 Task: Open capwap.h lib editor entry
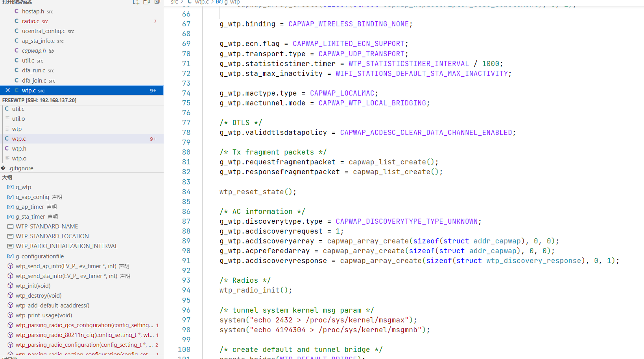coord(82,51)
